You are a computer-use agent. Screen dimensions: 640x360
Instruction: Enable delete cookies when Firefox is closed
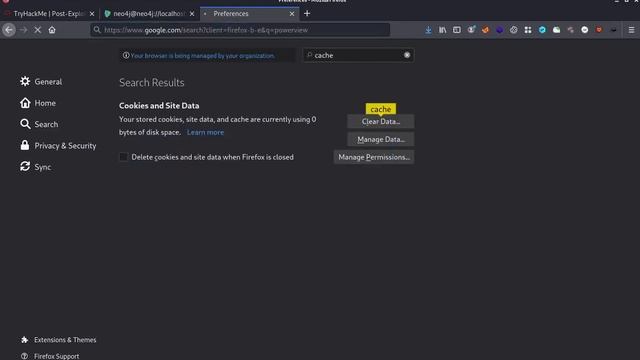point(123,157)
